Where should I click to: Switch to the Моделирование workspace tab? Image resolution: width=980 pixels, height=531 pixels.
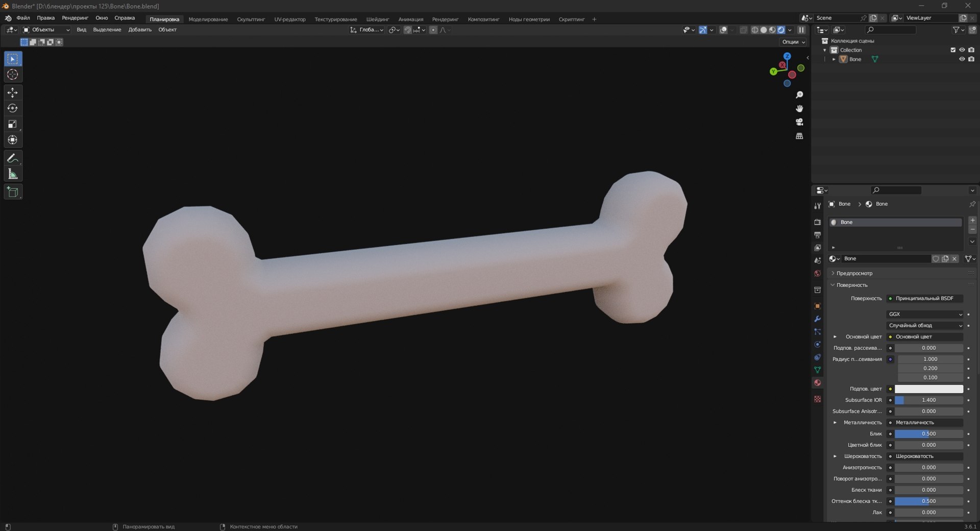click(208, 19)
